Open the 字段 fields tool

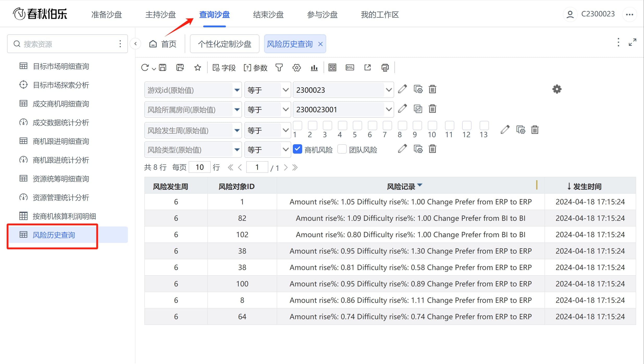(x=224, y=68)
